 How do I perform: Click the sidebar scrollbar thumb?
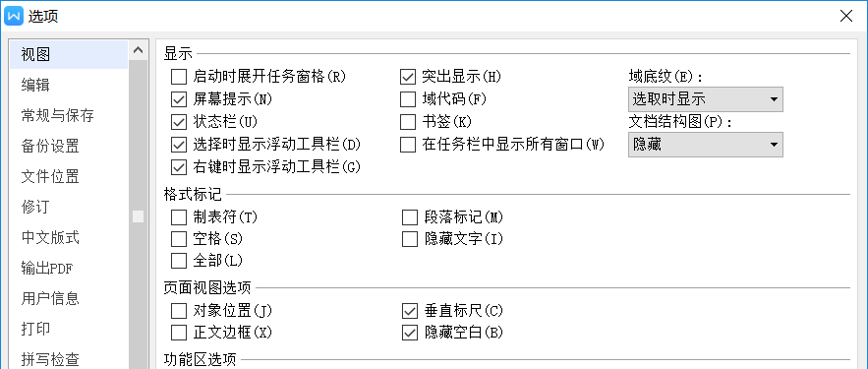pos(139,216)
